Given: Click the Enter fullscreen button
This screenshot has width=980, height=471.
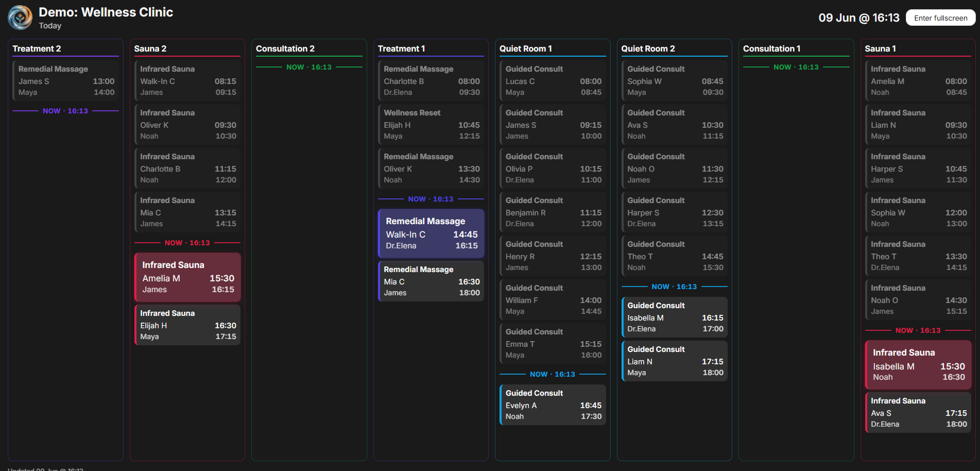Looking at the screenshot, I should 940,18.
